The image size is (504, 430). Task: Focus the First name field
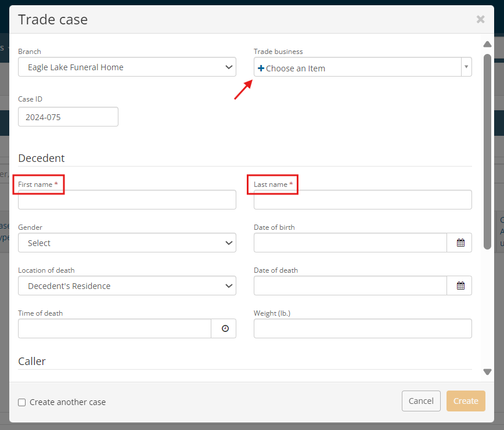(127, 200)
